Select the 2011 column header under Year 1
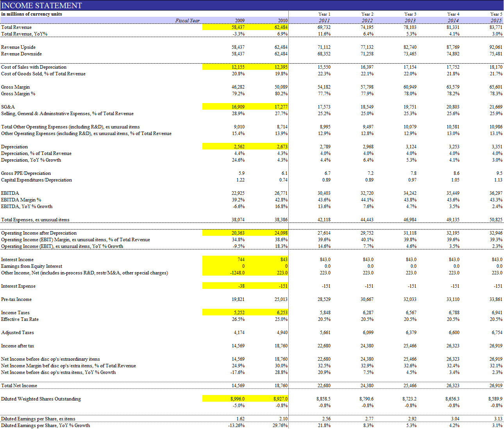Image resolution: width=504 pixels, height=429 pixels. coord(324,21)
